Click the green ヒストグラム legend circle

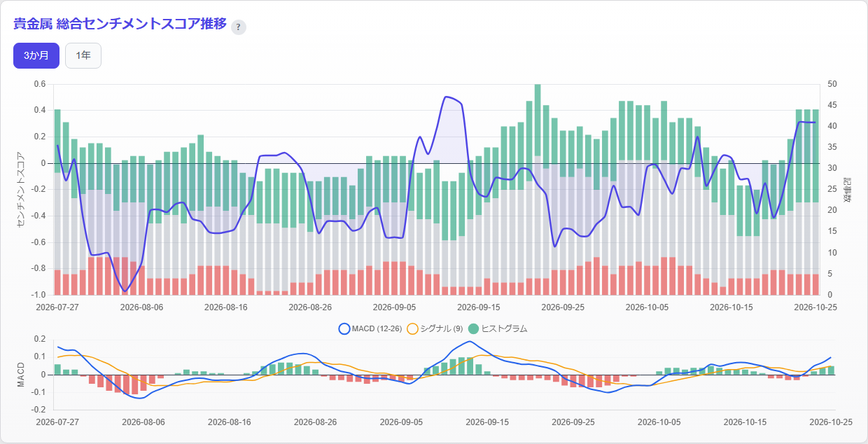point(473,328)
